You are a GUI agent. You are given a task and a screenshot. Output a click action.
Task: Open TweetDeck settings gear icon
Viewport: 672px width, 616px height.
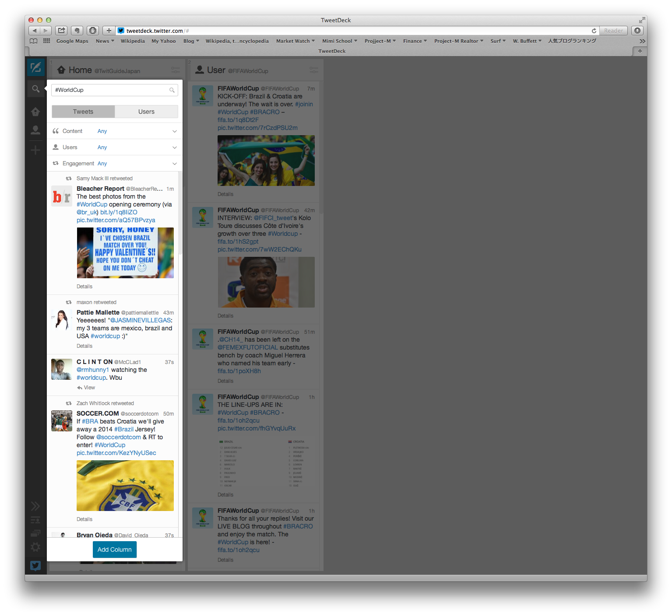35,547
